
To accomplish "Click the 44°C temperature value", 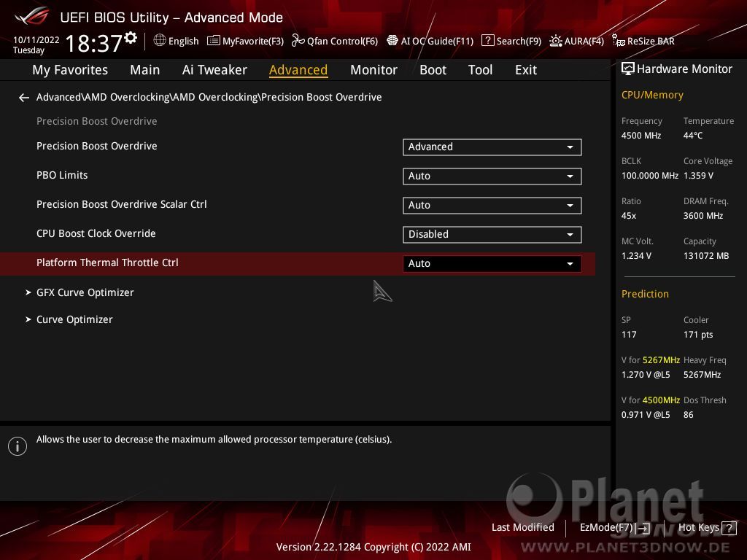I will tap(693, 136).
